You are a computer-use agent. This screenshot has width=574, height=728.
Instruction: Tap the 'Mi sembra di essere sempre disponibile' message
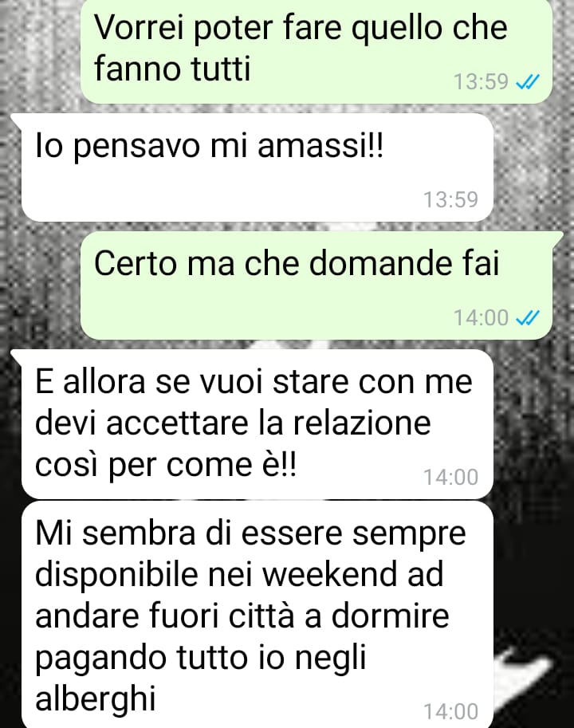click(x=257, y=614)
